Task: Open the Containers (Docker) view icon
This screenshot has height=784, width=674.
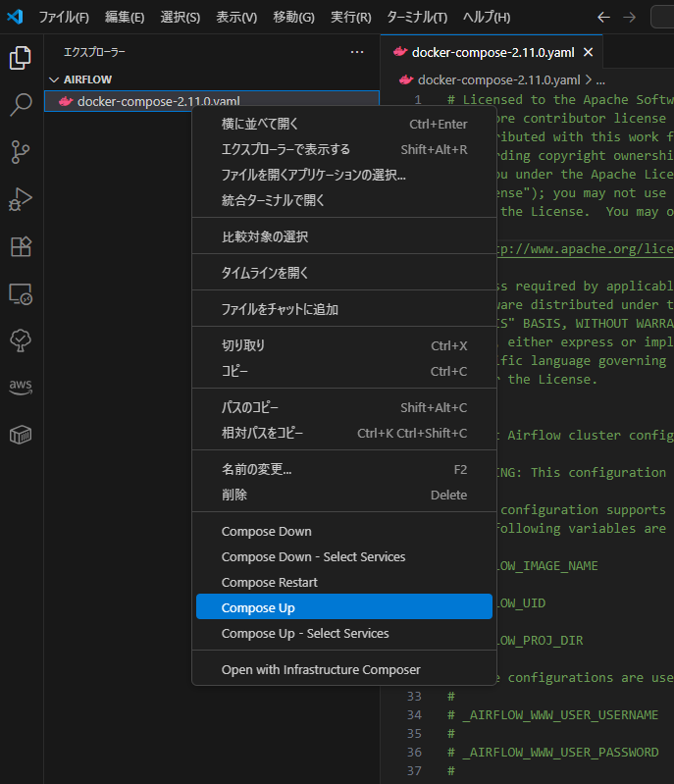Action: 21,435
